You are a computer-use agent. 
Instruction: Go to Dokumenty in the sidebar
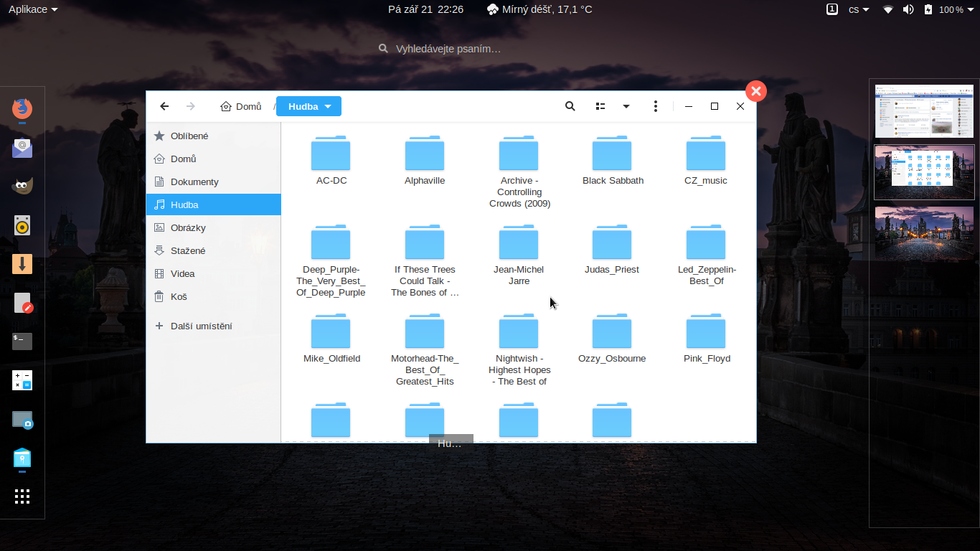(214, 182)
